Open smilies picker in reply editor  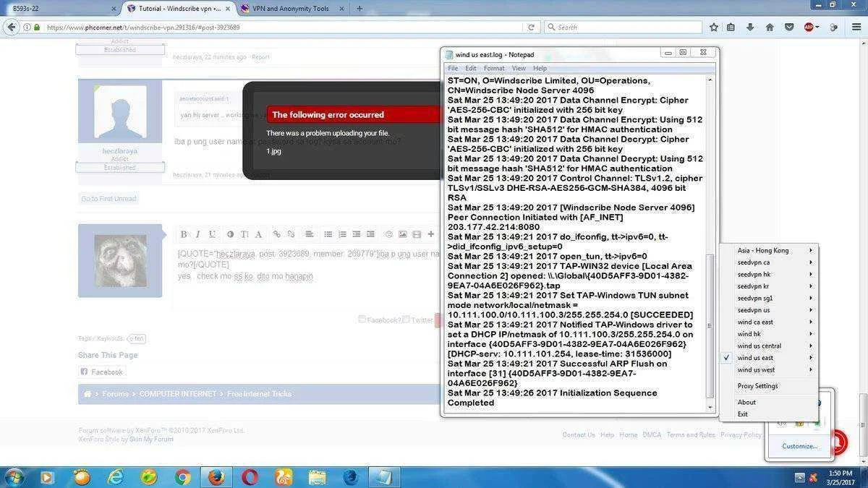pos(388,234)
